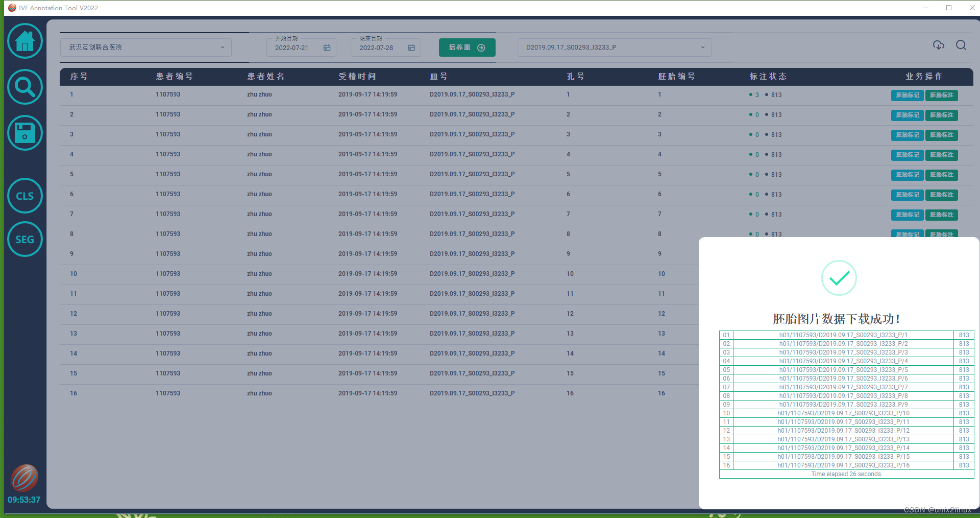This screenshot has width=980, height=518.
Task: Click 胚胎标注 button for row 1
Action: pos(942,95)
